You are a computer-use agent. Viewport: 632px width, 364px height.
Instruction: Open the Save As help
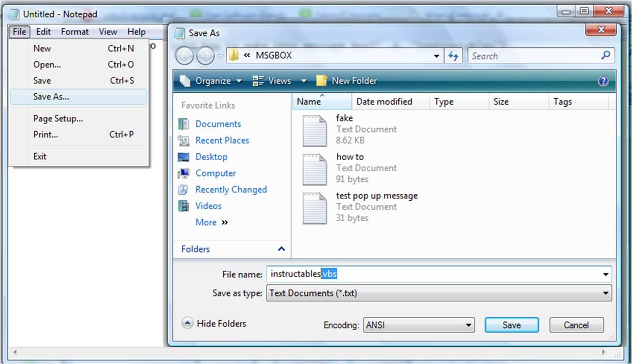click(x=604, y=81)
